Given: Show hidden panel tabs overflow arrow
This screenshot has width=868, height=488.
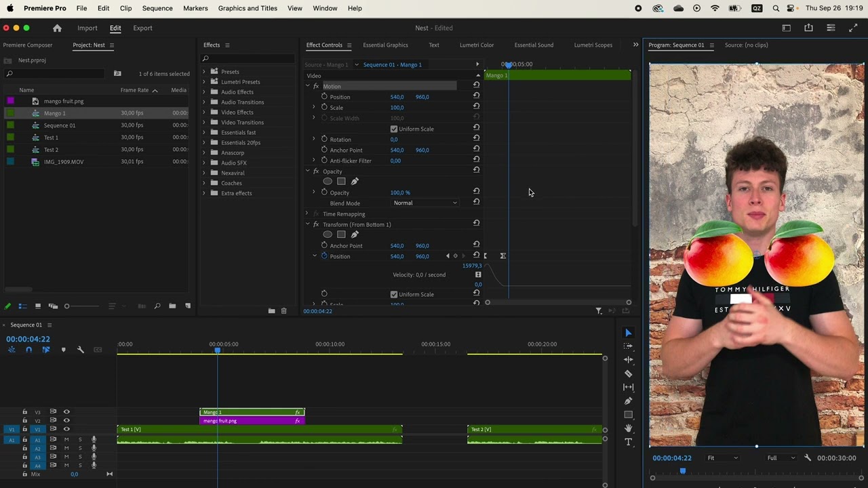Looking at the screenshot, I should coord(635,45).
